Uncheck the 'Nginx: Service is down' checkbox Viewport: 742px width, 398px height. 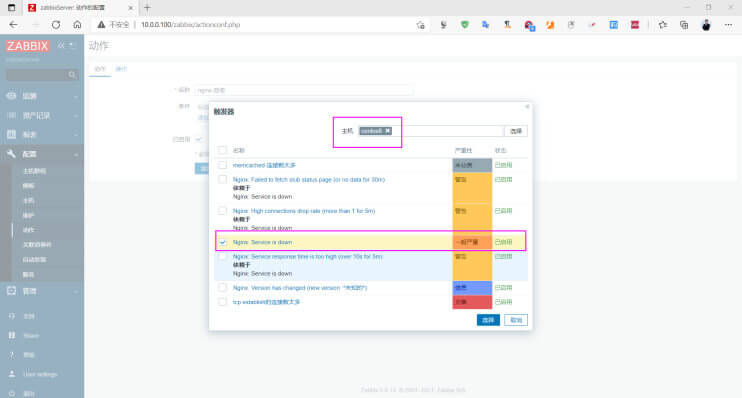(222, 242)
